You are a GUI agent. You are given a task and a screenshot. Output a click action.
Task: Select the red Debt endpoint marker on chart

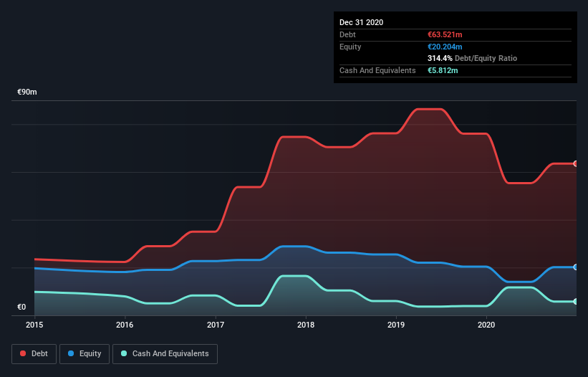[576, 163]
